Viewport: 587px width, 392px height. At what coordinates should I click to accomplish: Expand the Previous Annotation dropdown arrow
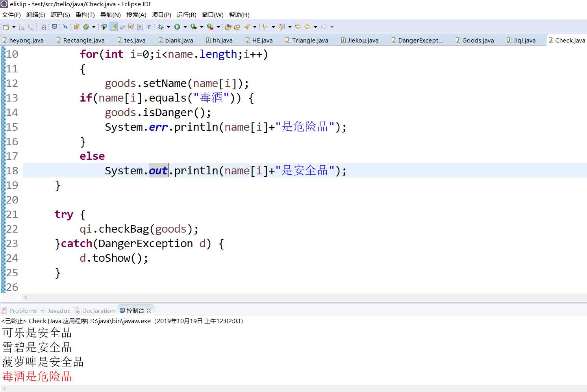click(290, 27)
